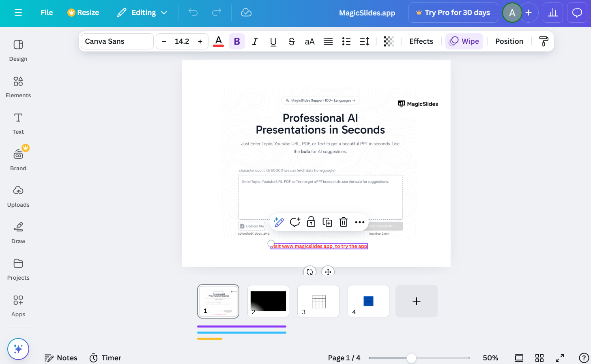
Task: Redo the last action
Action: click(217, 13)
